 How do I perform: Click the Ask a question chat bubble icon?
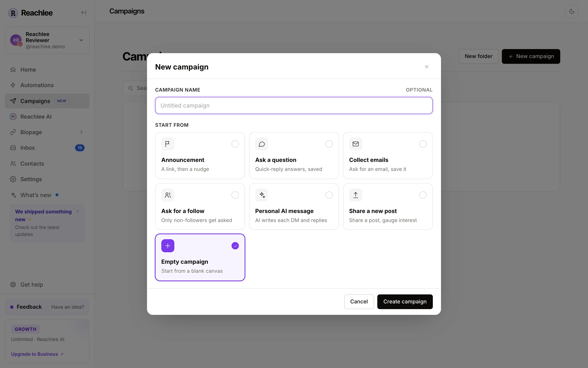click(x=262, y=144)
